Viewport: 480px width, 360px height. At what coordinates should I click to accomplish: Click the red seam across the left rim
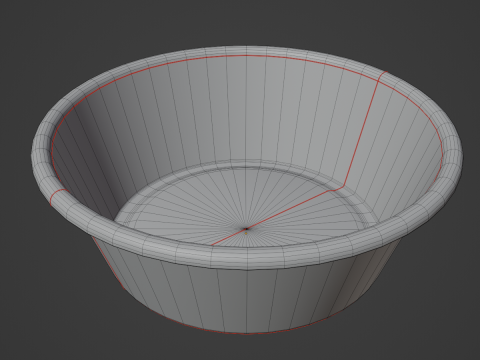pos(58,197)
